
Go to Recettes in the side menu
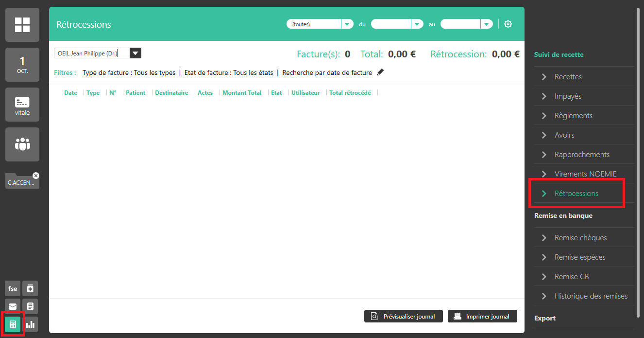568,77
